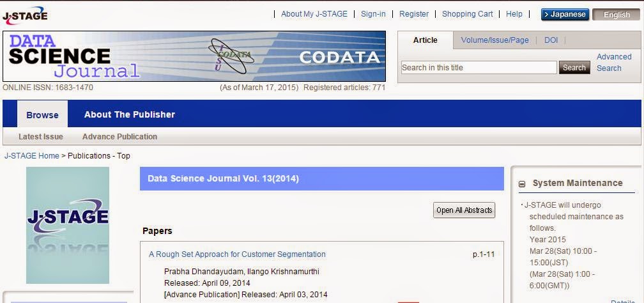Viewport: 644px width, 303px height.
Task: Open Advanced Search link
Action: [x=614, y=63]
